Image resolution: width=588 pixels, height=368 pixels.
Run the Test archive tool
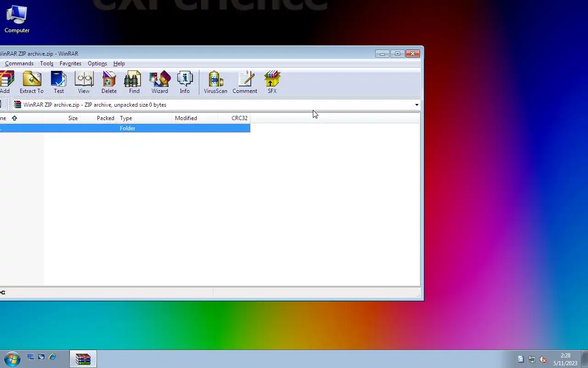[59, 83]
